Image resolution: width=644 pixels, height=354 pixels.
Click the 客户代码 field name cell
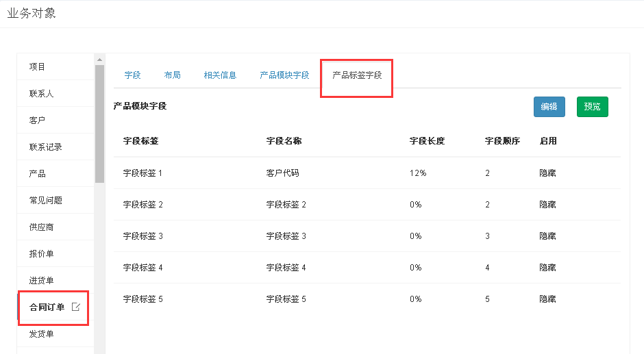pyautogui.click(x=282, y=173)
